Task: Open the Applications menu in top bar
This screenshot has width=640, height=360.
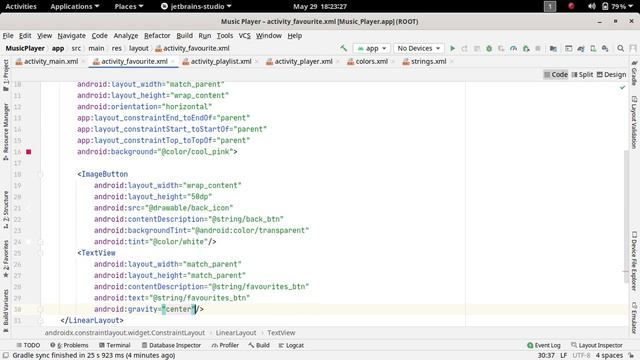Action: tap(75, 6)
